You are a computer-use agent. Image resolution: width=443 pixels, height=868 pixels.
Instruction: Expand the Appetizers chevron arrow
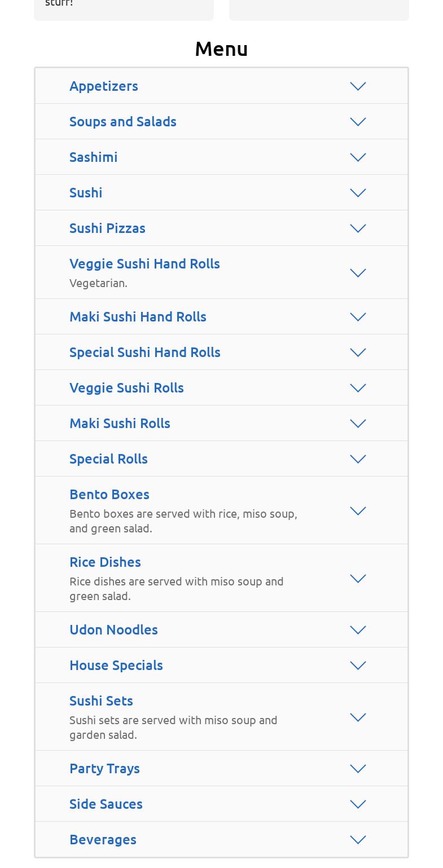click(358, 86)
